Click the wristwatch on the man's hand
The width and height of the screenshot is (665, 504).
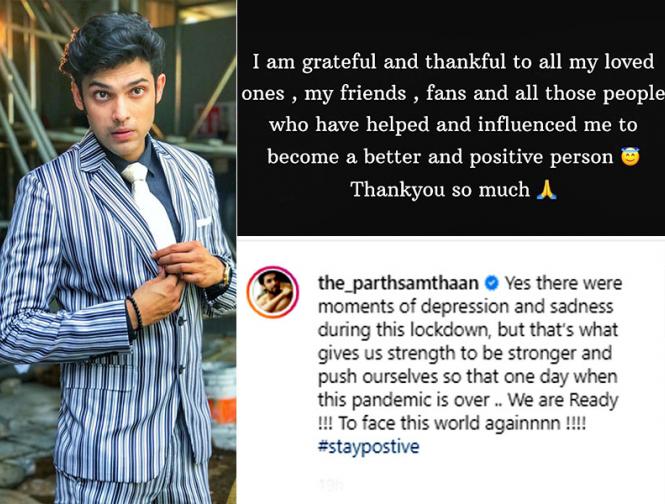(x=226, y=276)
